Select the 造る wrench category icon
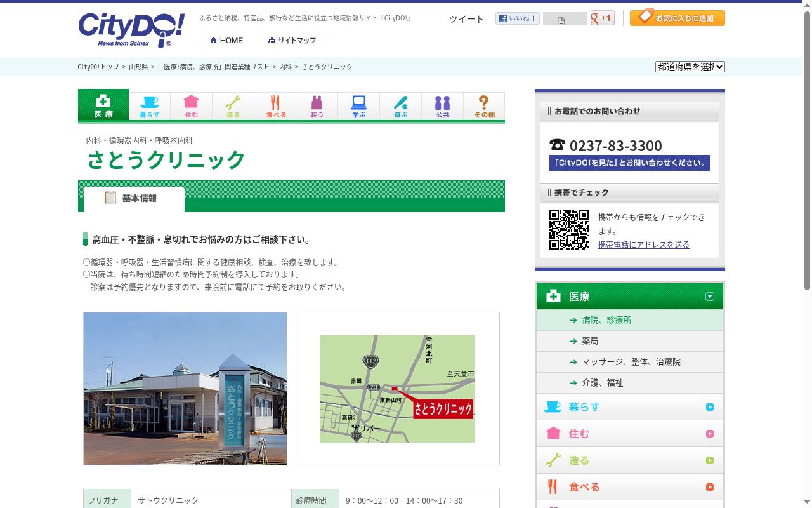812x508 pixels. point(233,106)
